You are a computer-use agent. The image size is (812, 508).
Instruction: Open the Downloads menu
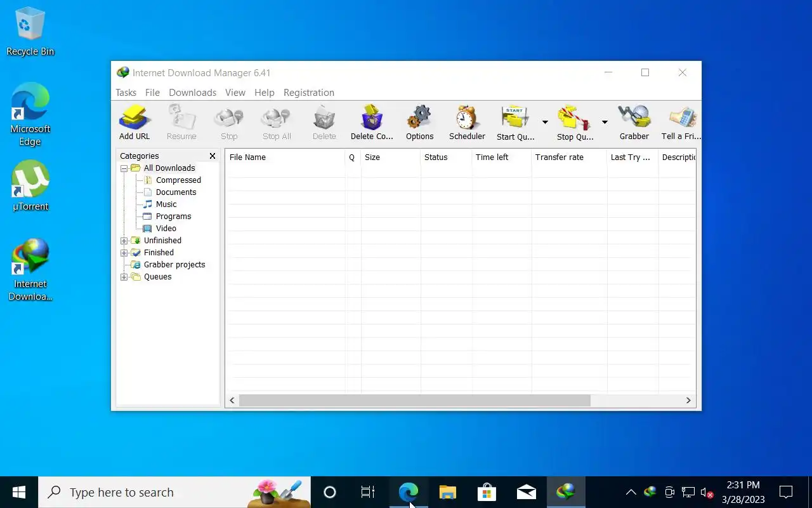192,93
